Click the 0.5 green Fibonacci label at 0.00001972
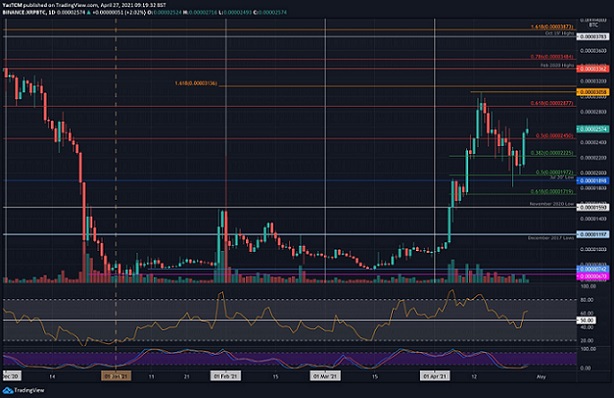The height and width of the screenshot is (398, 614). click(554, 172)
